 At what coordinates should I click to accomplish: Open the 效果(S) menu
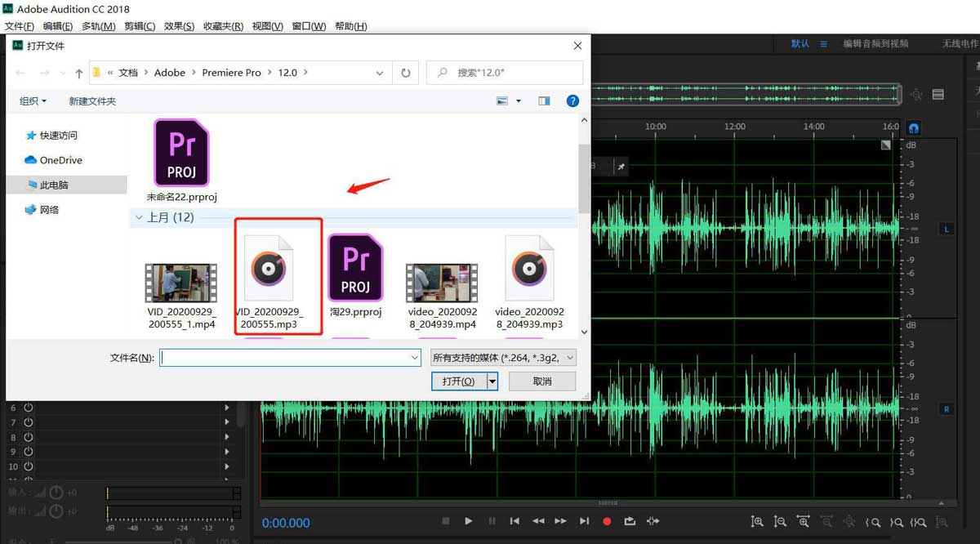pyautogui.click(x=179, y=26)
